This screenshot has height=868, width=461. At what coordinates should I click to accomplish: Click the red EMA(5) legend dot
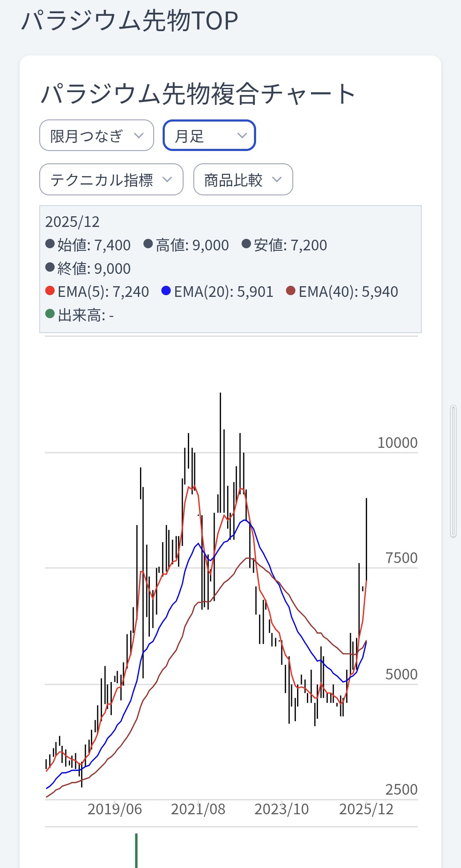click(50, 291)
